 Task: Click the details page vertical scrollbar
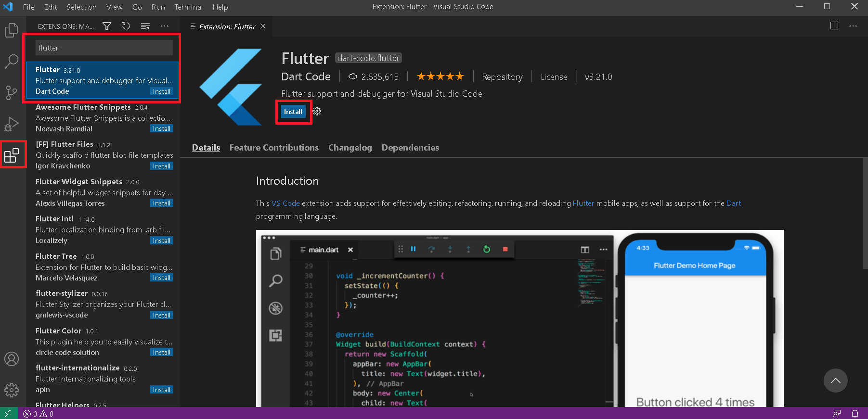click(865, 213)
